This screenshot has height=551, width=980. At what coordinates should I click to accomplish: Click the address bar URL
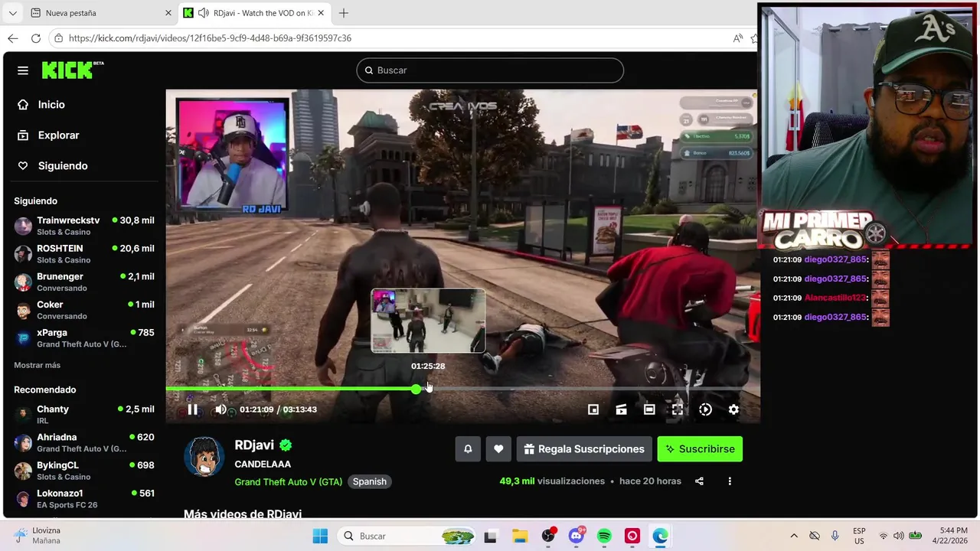210,38
